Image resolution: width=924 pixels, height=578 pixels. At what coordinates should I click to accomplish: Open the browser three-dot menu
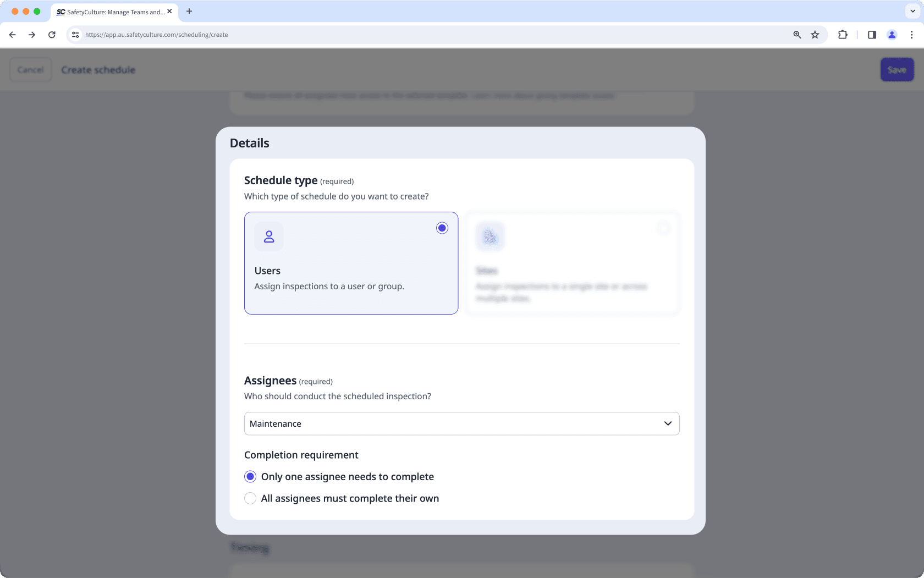tap(912, 34)
